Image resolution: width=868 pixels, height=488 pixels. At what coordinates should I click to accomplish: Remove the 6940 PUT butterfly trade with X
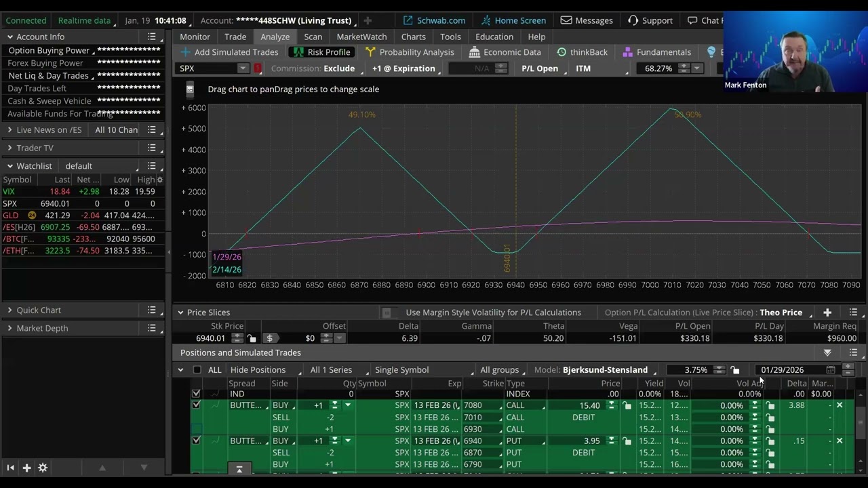(x=840, y=441)
